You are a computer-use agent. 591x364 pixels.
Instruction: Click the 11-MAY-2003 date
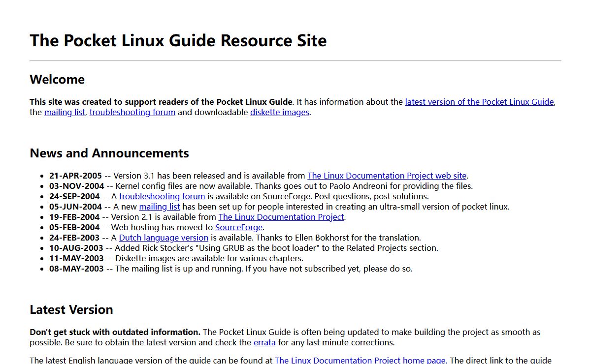point(76,258)
